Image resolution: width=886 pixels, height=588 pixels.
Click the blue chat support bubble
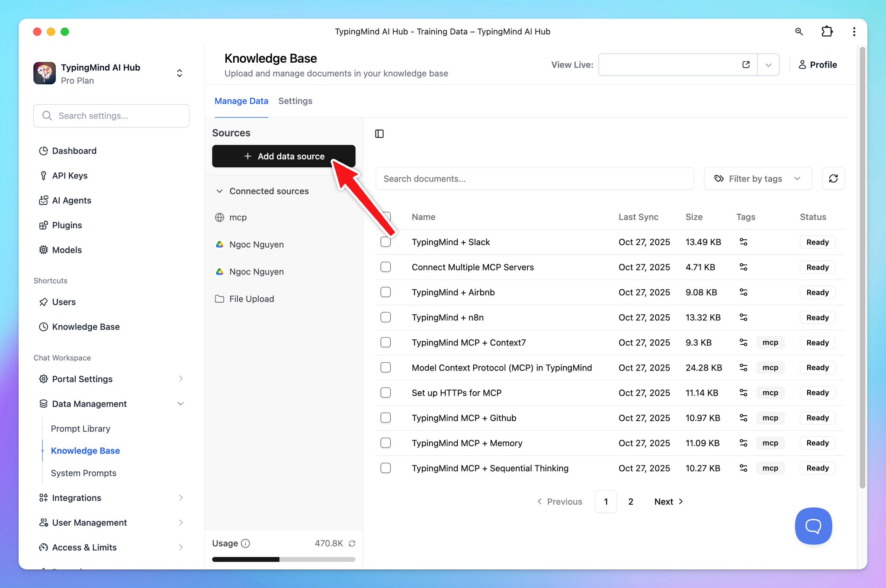click(x=813, y=526)
